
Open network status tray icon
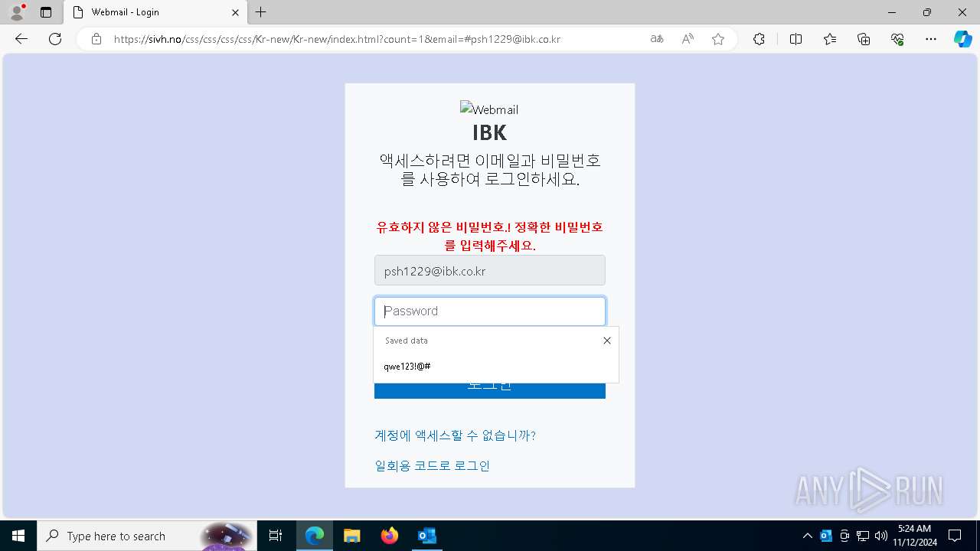point(863,536)
